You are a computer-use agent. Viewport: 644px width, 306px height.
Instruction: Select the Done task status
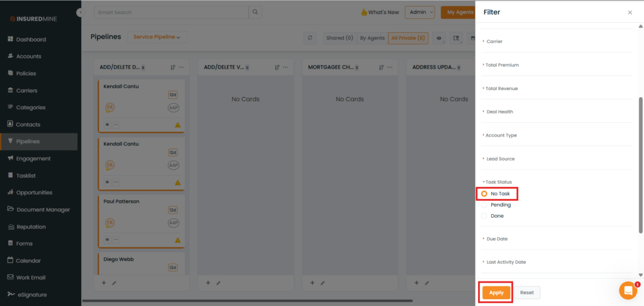[x=484, y=216]
